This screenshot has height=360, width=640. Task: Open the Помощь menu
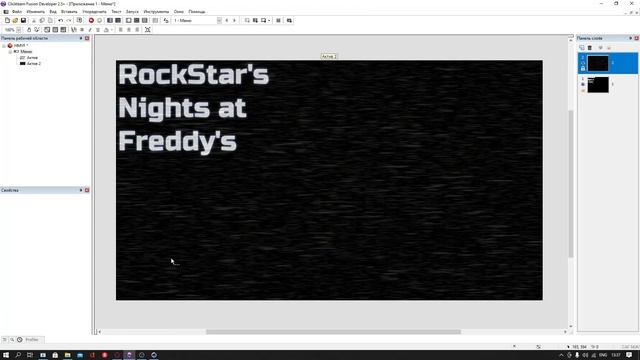[197, 12]
